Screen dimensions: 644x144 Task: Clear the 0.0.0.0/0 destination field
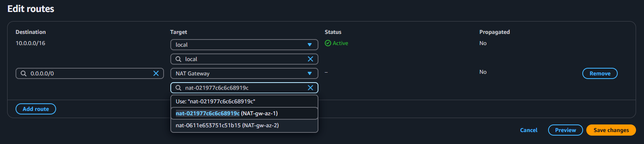tap(156, 73)
